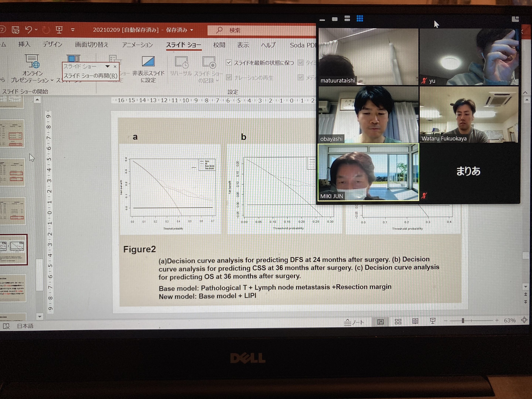Select single thumbnail view in Zoom window

[x=335, y=19]
